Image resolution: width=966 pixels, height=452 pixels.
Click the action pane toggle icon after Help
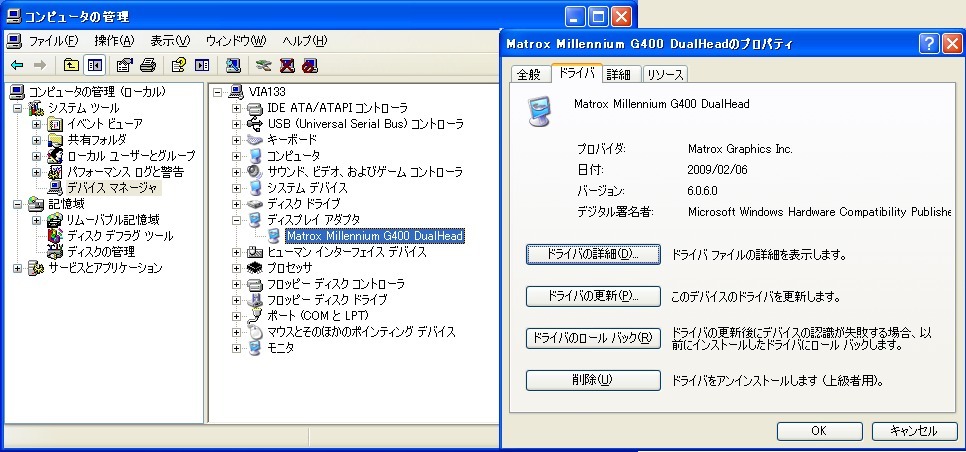[201, 65]
